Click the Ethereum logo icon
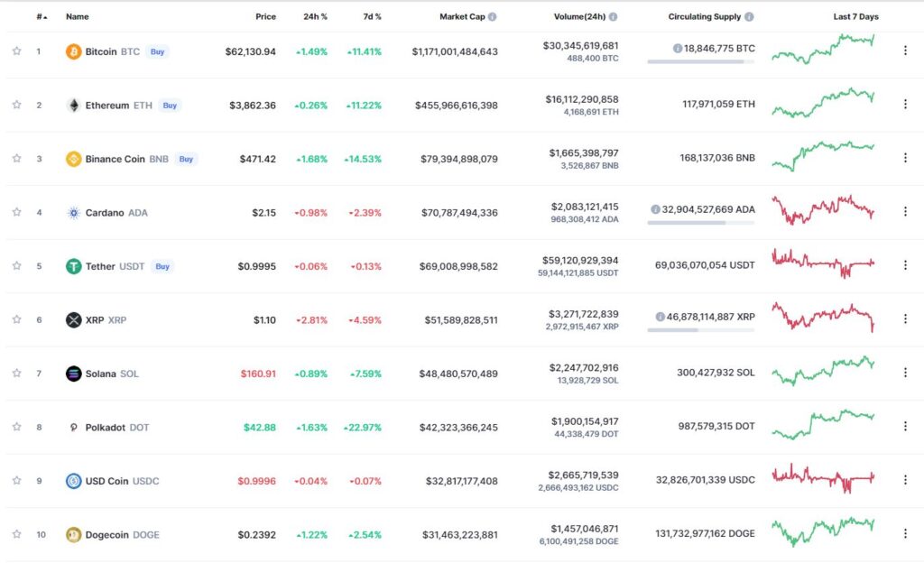Screen dimensions: 924x563 click(x=74, y=106)
